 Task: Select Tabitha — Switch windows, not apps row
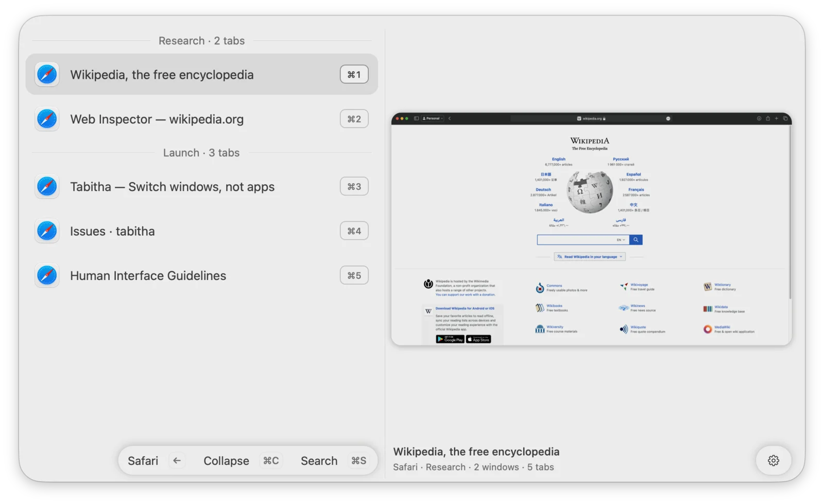pyautogui.click(x=201, y=186)
